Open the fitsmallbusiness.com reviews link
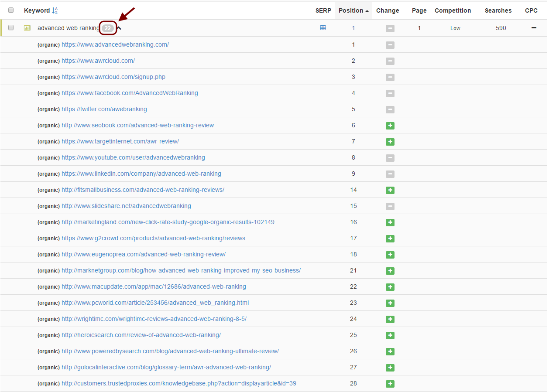This screenshot has height=392, width=549. coord(143,190)
